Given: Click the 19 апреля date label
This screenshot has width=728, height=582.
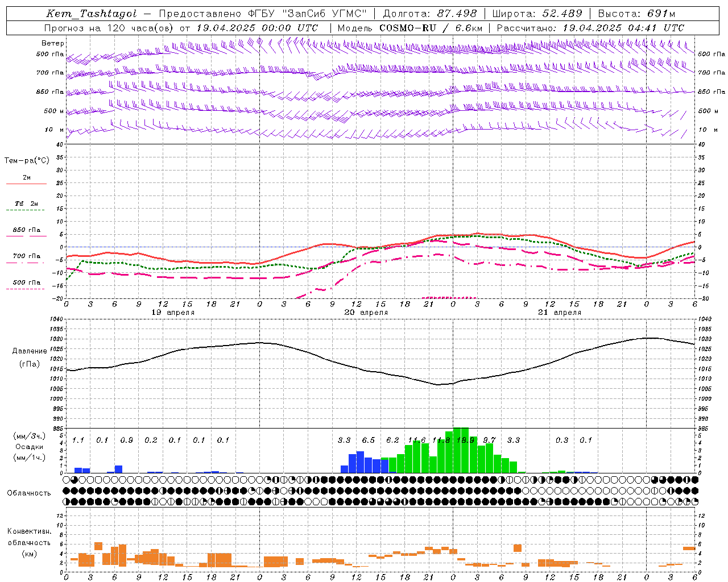Looking at the screenshot, I should 173,312.
